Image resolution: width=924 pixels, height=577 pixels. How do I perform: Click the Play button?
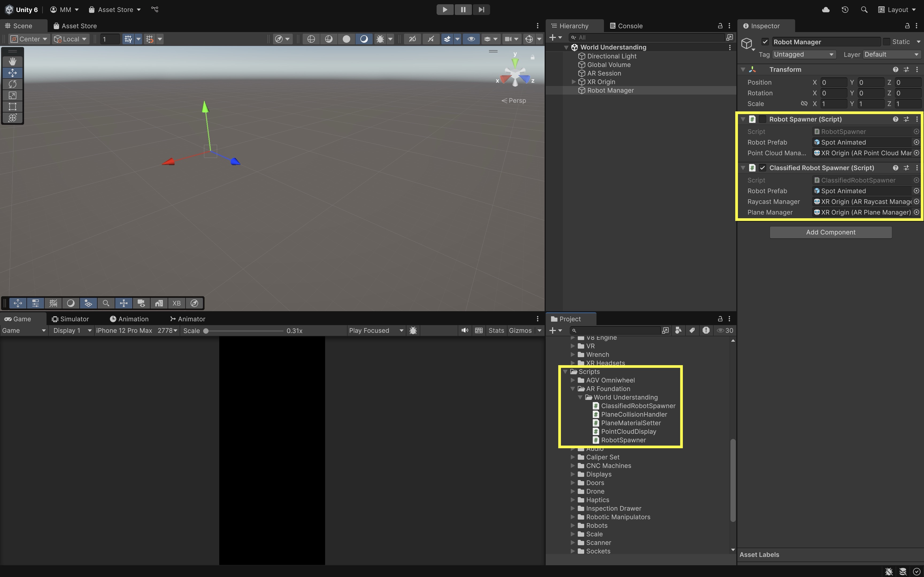pos(445,10)
